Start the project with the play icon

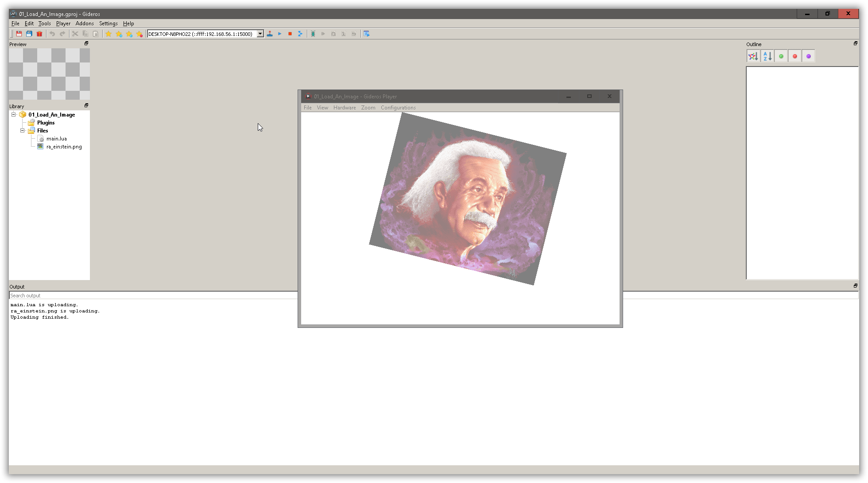[x=279, y=33]
